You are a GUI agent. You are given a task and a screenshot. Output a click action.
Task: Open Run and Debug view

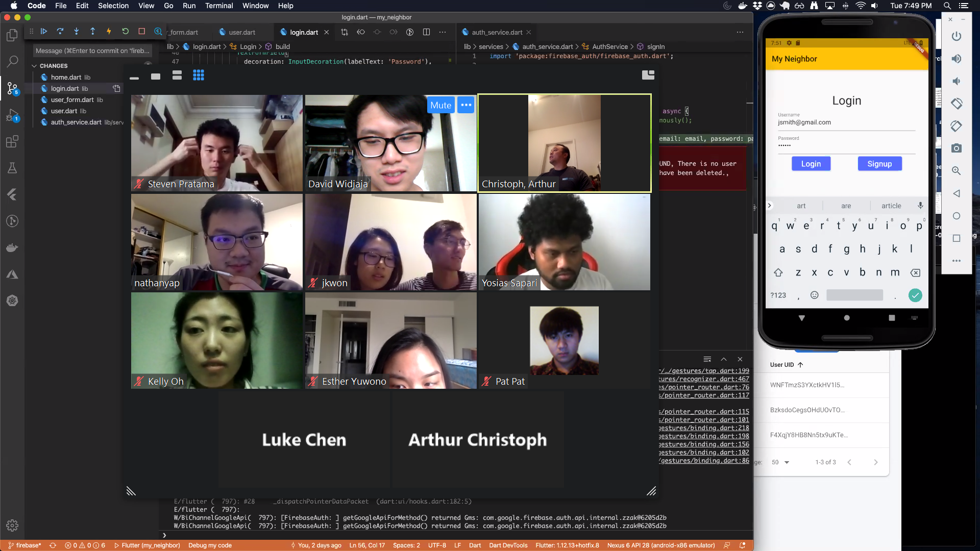coord(12,115)
